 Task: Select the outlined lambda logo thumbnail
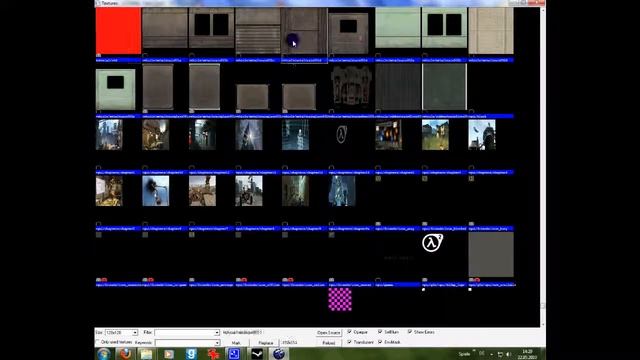coord(342,134)
